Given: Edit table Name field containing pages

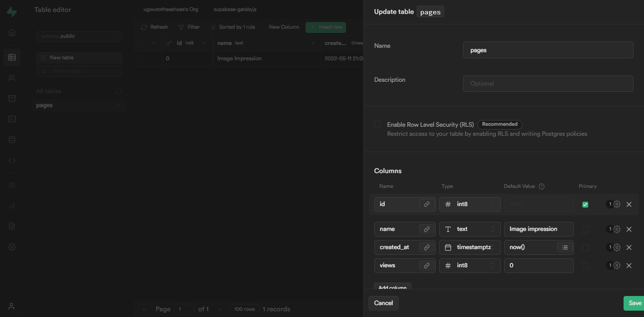Looking at the screenshot, I should point(548,50).
